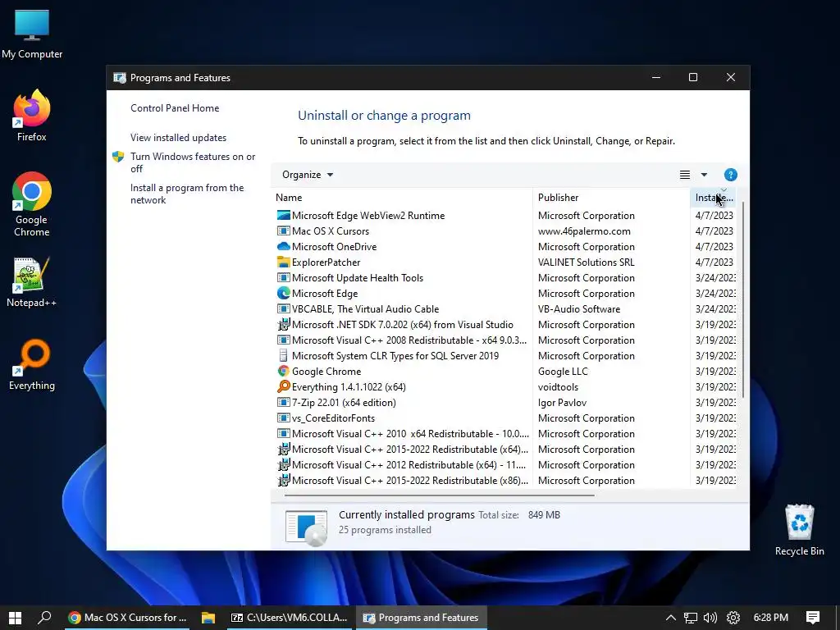Click Google LLC publisher cell
Viewport: 840px width, 630px height.
tap(563, 372)
